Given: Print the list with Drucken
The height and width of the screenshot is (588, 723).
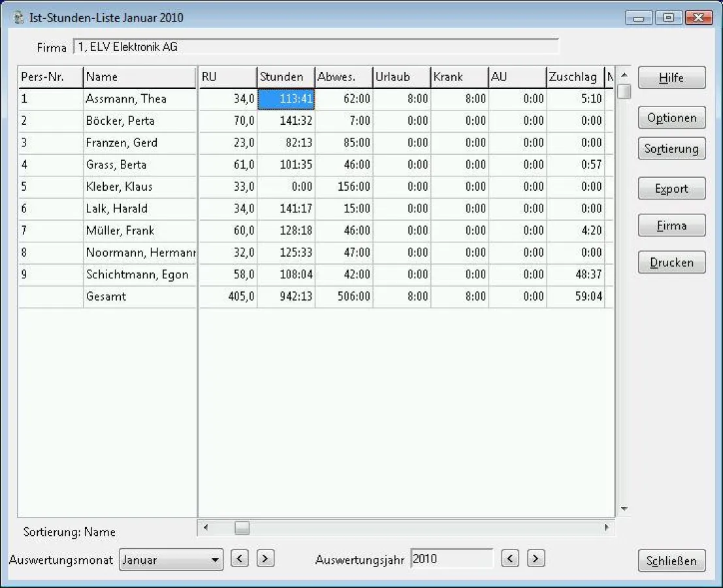Looking at the screenshot, I should pos(671,263).
